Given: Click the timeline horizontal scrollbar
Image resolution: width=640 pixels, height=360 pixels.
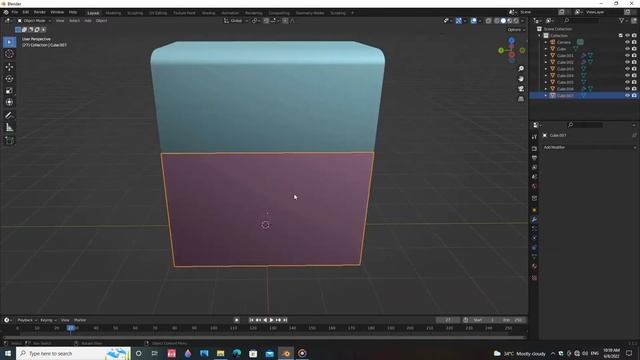Looking at the screenshot, I should [x=264, y=338].
